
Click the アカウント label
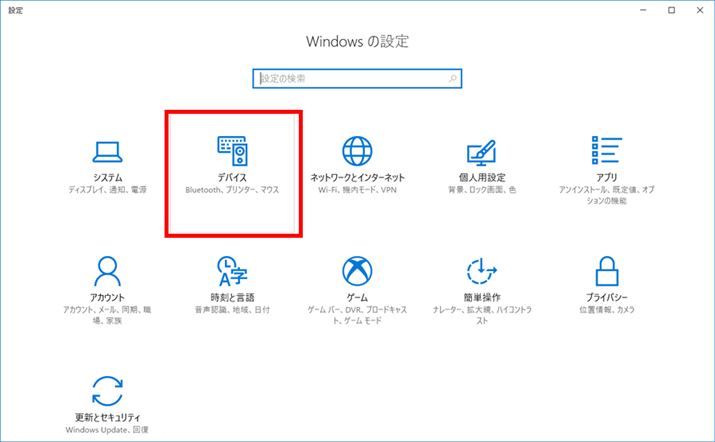pos(107,297)
